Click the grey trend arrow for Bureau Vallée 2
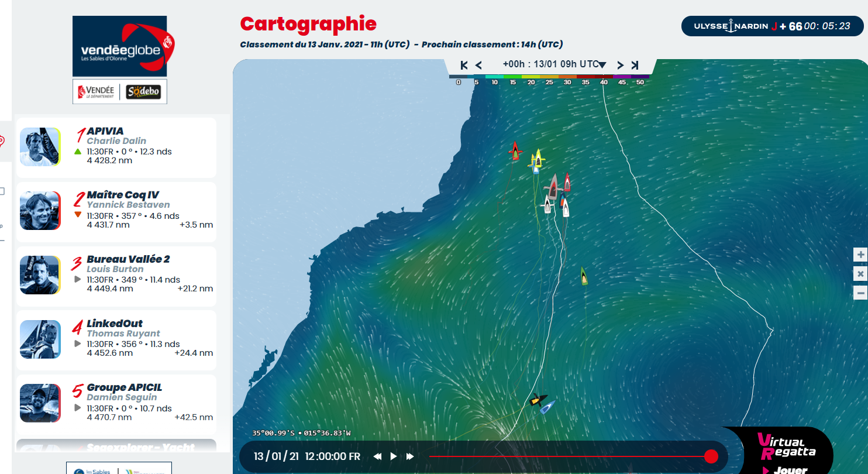This screenshot has height=474, width=868. click(78, 280)
